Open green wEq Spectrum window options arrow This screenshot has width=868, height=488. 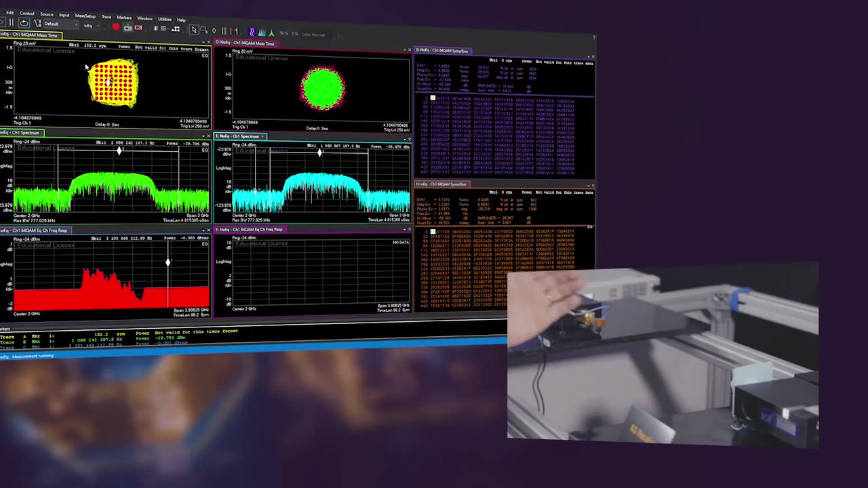point(203,136)
